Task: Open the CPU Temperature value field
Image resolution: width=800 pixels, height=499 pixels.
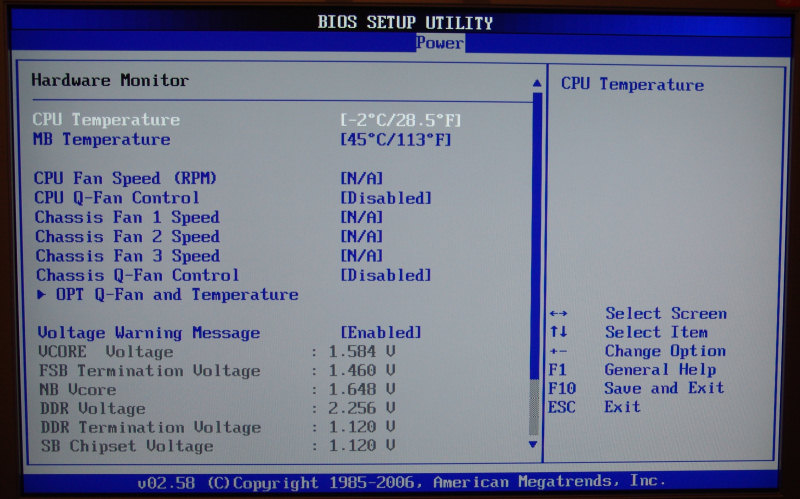Action: tap(401, 120)
